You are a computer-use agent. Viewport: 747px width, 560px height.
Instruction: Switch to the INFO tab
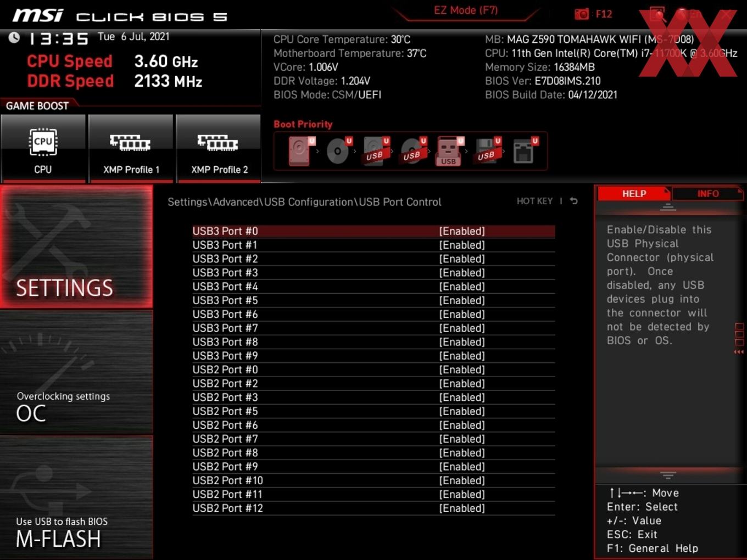(x=707, y=193)
